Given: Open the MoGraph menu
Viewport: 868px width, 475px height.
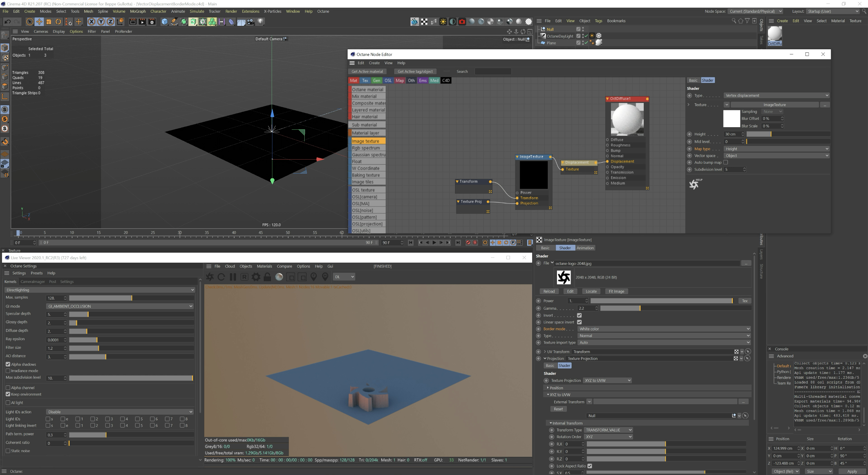Looking at the screenshot, I should coord(138,11).
